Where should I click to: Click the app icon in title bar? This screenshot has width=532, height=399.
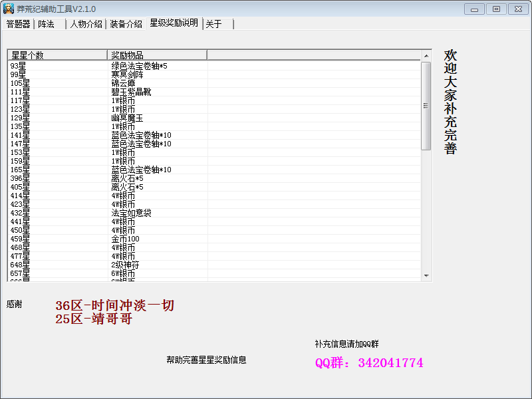(9, 9)
